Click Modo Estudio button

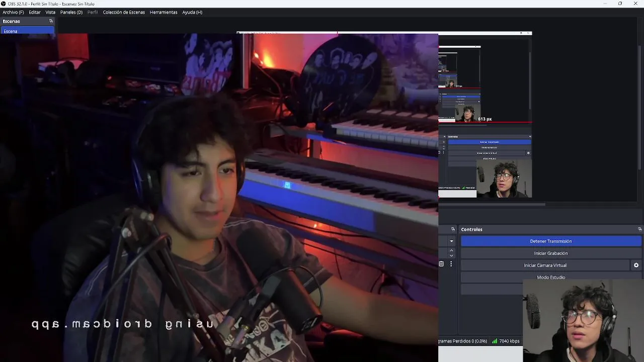click(551, 278)
